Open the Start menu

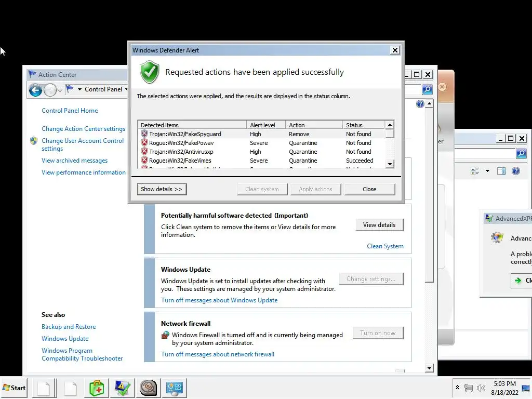pos(14,388)
